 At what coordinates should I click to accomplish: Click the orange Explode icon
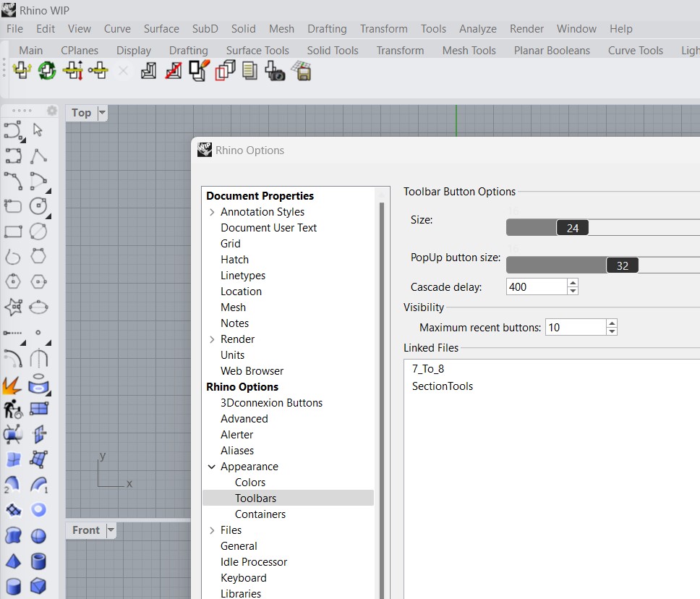[12, 385]
